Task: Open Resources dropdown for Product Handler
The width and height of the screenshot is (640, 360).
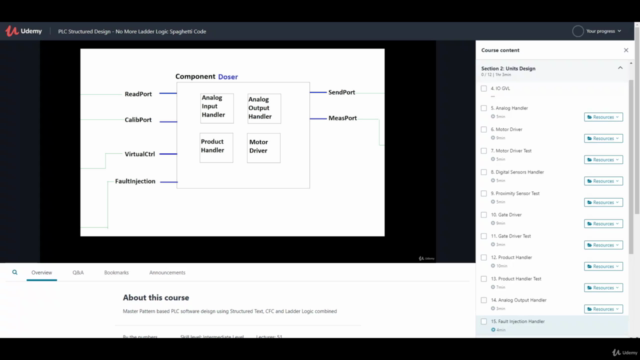Action: pyautogui.click(x=603, y=266)
